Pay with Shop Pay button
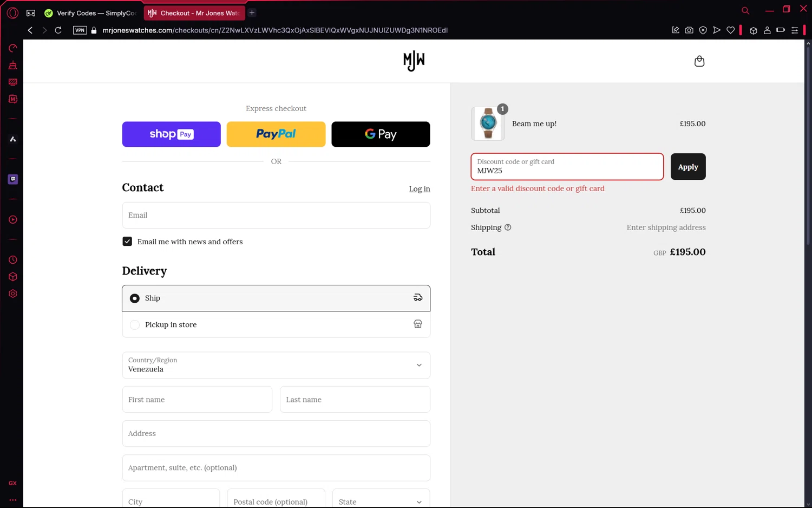The image size is (812, 508). pos(172,134)
